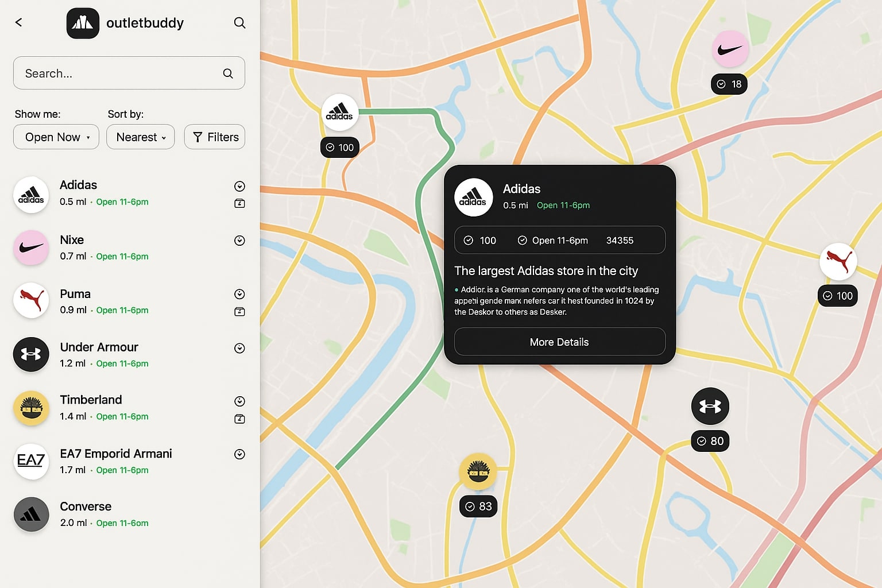The width and height of the screenshot is (882, 588).
Task: Click the 34355 value in the card
Action: point(620,241)
